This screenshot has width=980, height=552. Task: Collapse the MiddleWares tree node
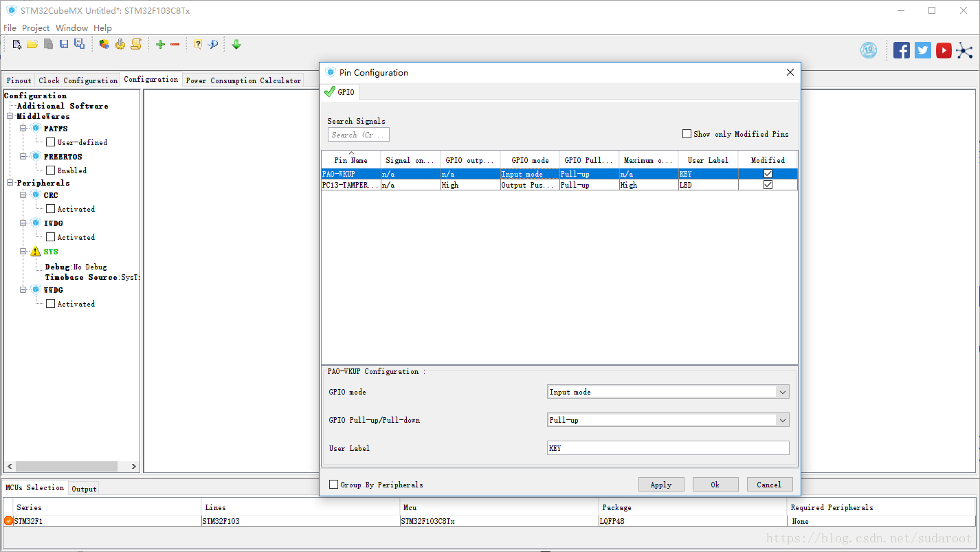pos(10,116)
